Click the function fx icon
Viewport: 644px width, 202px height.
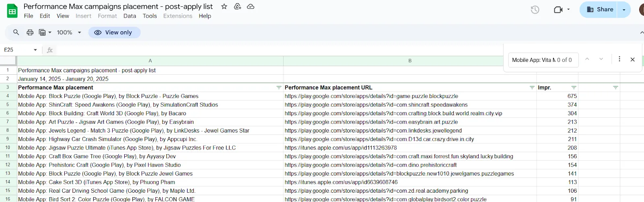50,50
